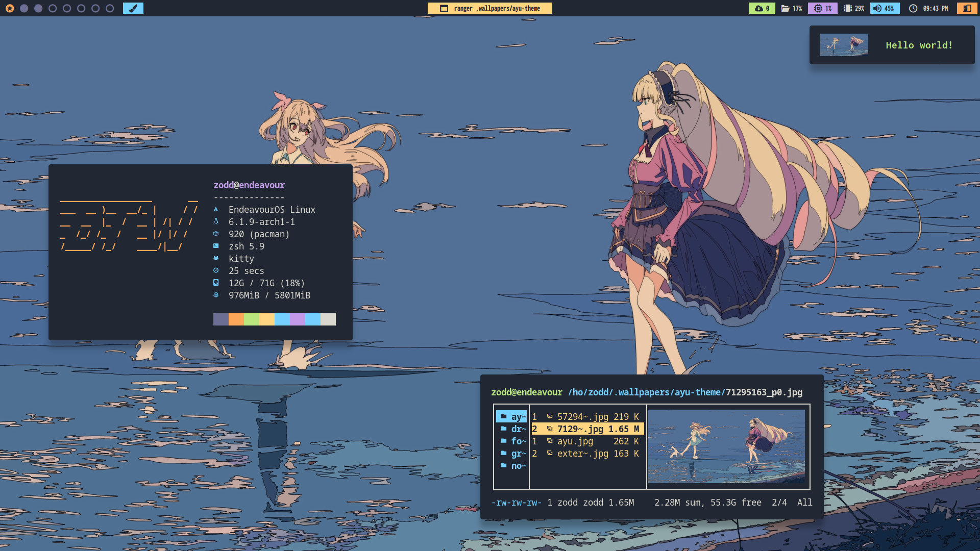Click the star workspace icon
Image resolution: width=980 pixels, height=551 pixels.
coord(10,8)
